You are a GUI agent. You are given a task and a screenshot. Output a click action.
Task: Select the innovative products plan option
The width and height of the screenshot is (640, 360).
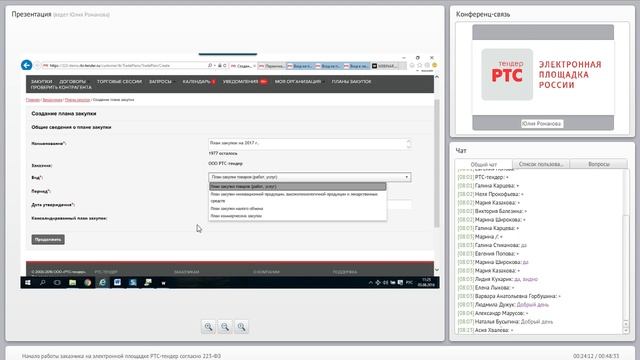(x=298, y=197)
